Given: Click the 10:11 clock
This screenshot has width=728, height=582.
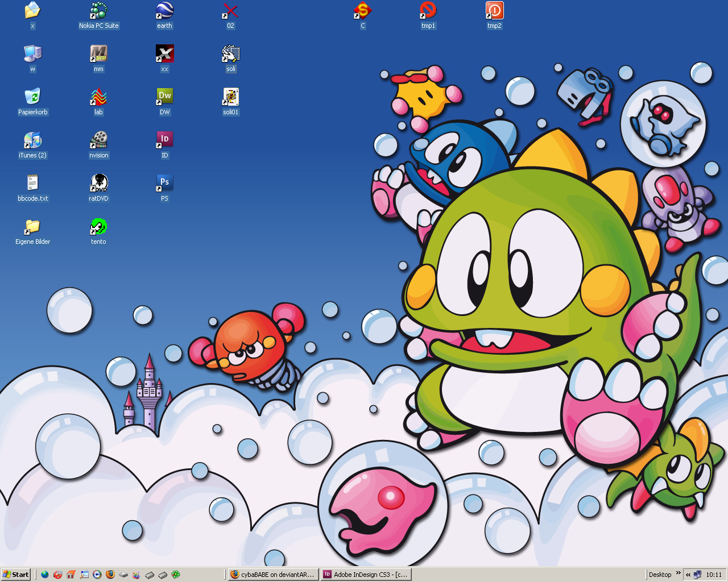Looking at the screenshot, I should [x=714, y=575].
